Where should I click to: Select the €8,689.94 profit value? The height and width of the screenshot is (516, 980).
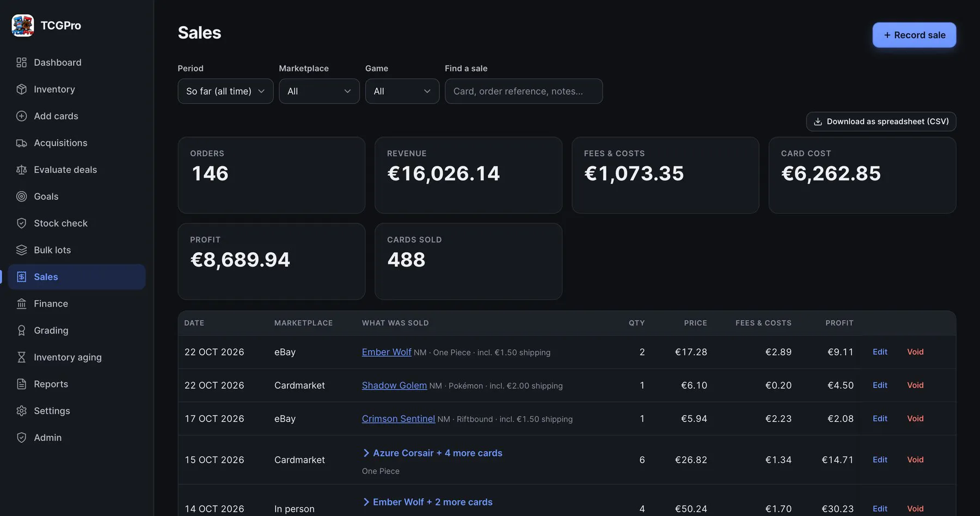(240, 259)
